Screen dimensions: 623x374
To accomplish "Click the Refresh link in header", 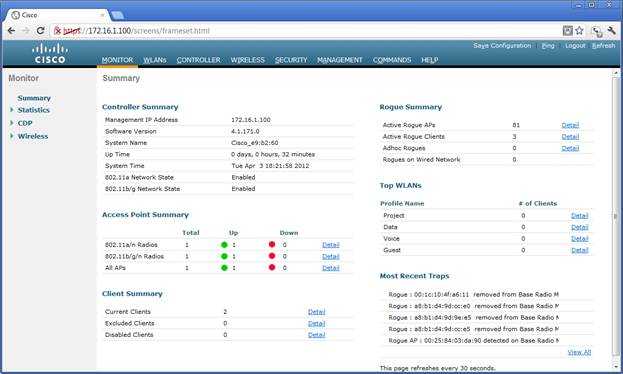I will (x=603, y=46).
